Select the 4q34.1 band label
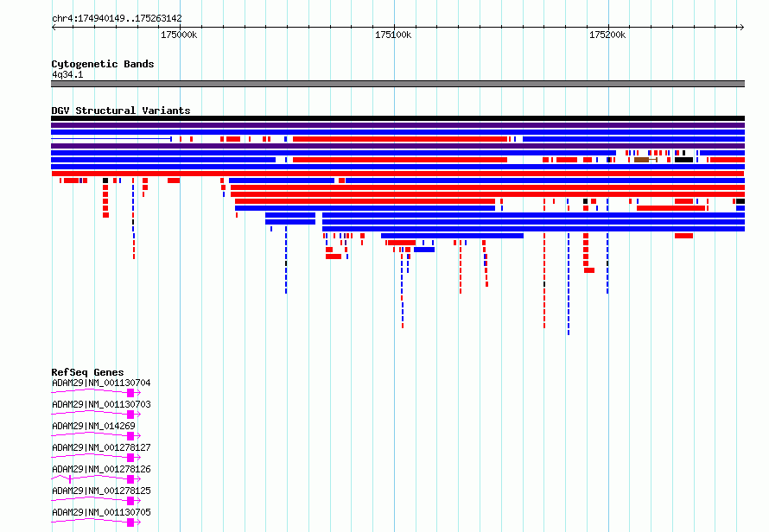 coord(67,74)
